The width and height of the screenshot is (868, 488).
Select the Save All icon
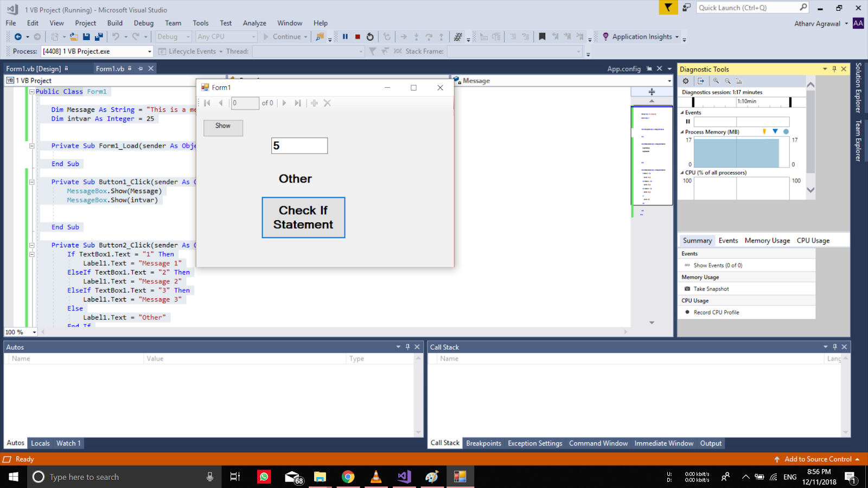[100, 36]
